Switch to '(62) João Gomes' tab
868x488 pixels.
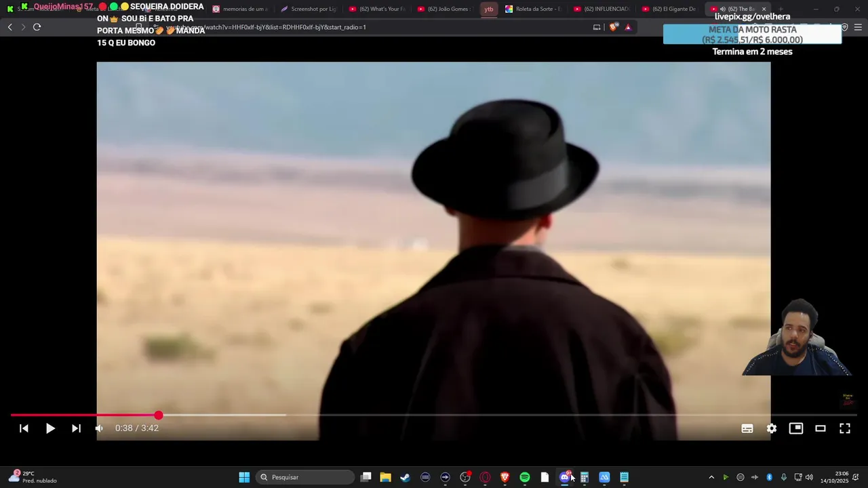445,9
